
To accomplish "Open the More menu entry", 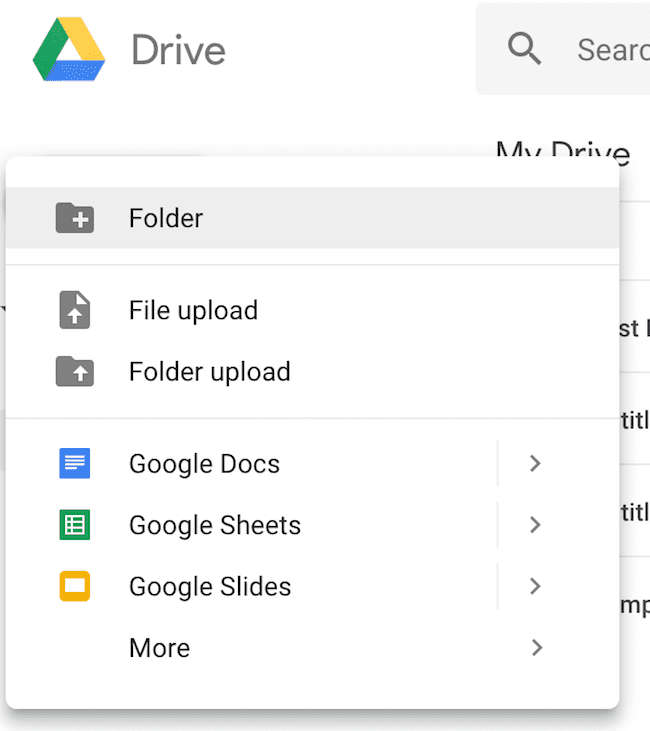I will 312,648.
